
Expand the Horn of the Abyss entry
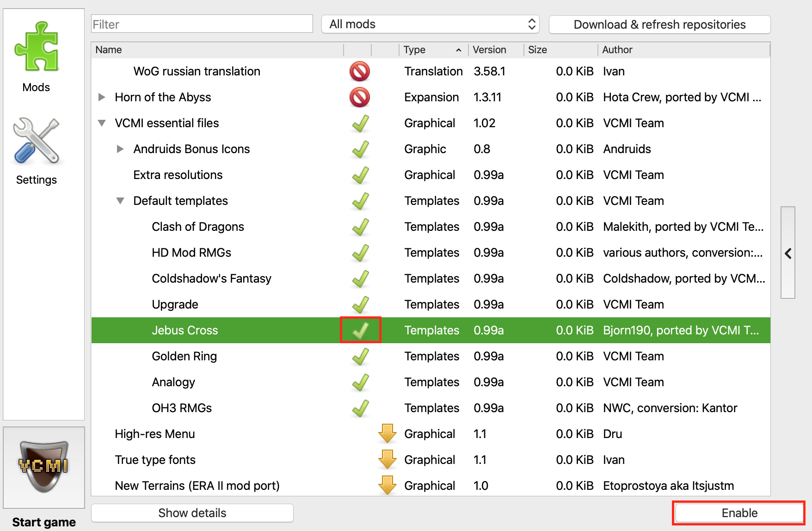click(102, 97)
